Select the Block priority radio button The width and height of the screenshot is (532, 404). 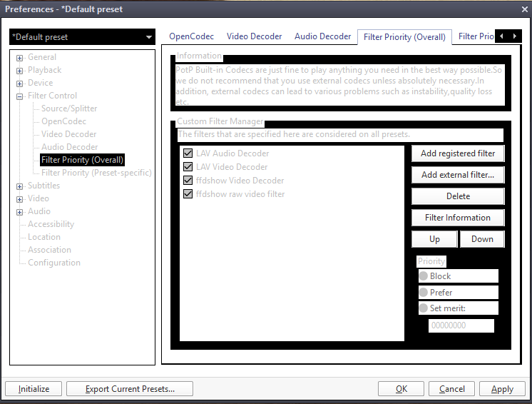(424, 276)
